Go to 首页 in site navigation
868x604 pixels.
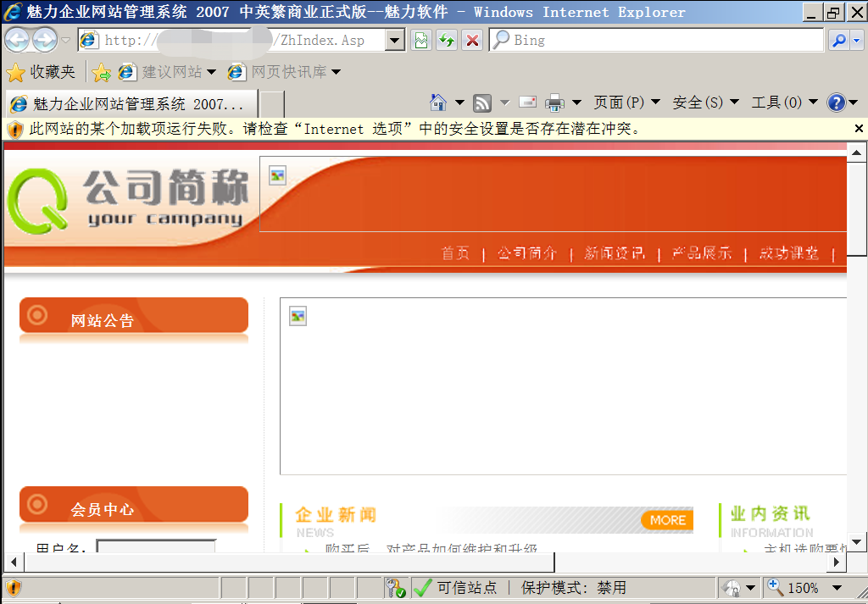(x=455, y=253)
